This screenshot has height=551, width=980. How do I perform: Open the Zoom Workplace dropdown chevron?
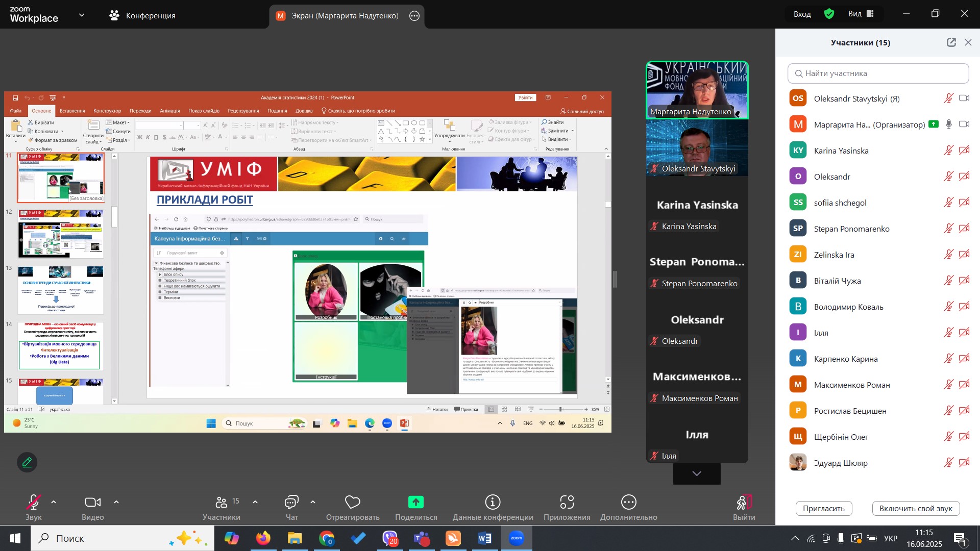[82, 15]
